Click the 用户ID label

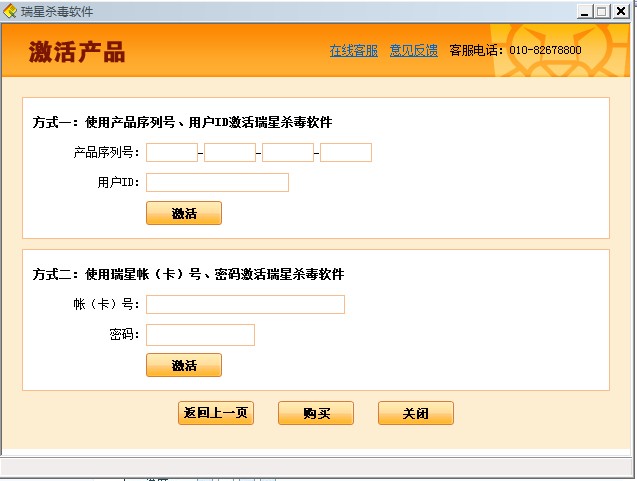coord(119,182)
